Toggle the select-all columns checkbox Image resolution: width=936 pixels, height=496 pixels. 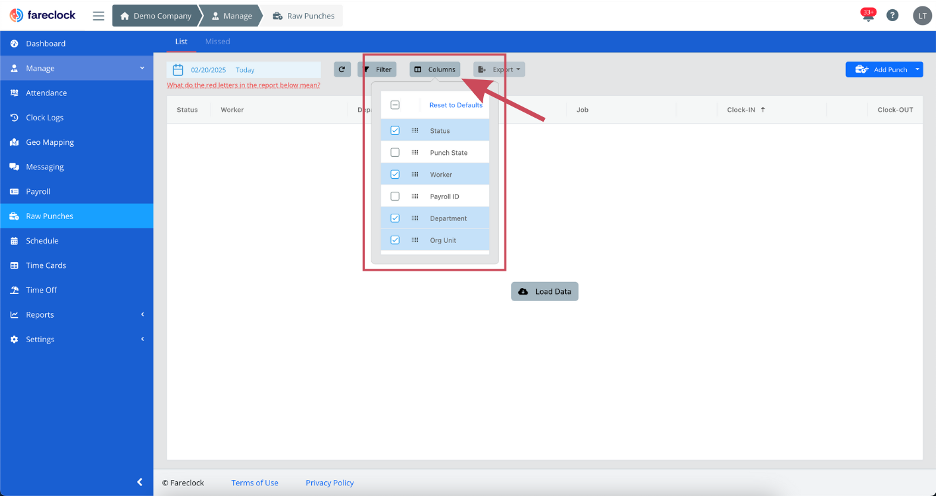pyautogui.click(x=395, y=105)
